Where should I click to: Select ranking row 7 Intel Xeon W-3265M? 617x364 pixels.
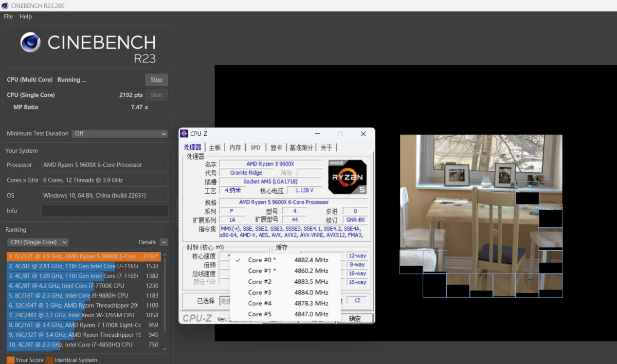(x=83, y=315)
